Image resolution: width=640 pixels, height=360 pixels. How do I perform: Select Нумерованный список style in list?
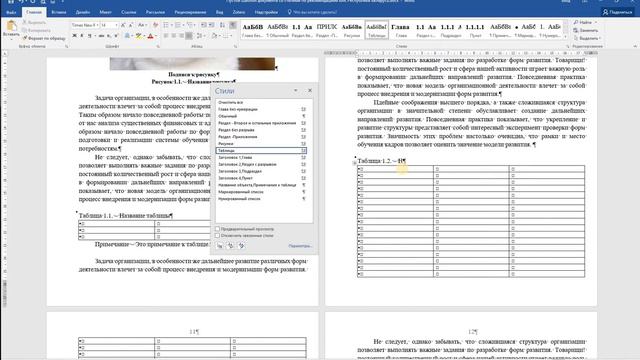coord(261,199)
